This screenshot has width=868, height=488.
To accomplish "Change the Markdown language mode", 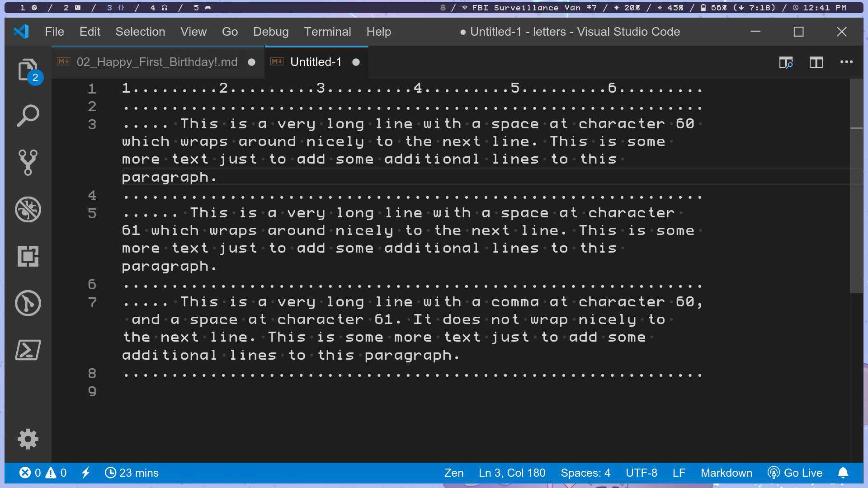I will pos(726,473).
